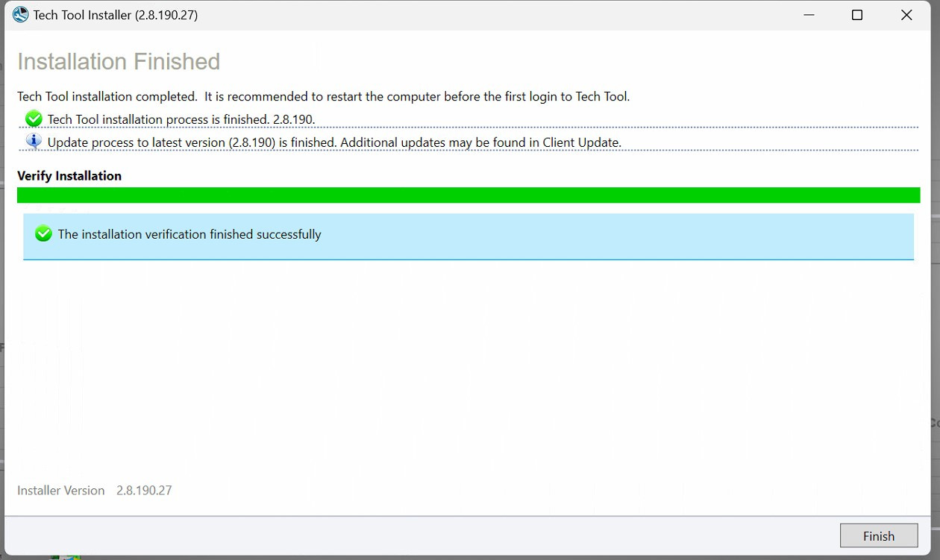Close the Tech Tool Installer window
Image resolution: width=940 pixels, height=560 pixels.
click(x=906, y=15)
